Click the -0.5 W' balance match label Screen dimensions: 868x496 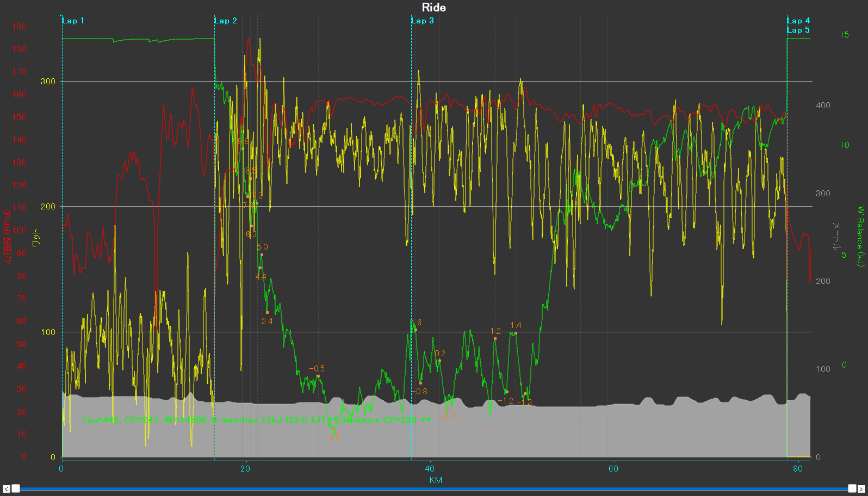pyautogui.click(x=317, y=369)
